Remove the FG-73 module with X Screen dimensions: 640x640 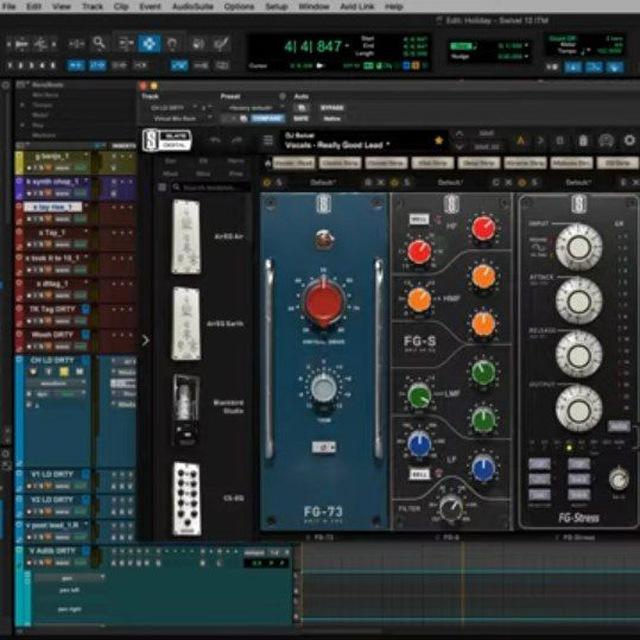pos(380,182)
